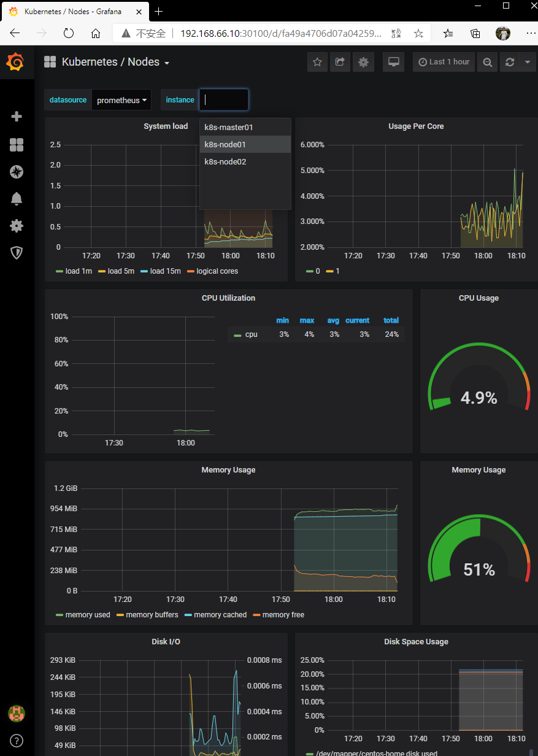
Task: Add page to favorites with star icon
Action: click(418, 34)
